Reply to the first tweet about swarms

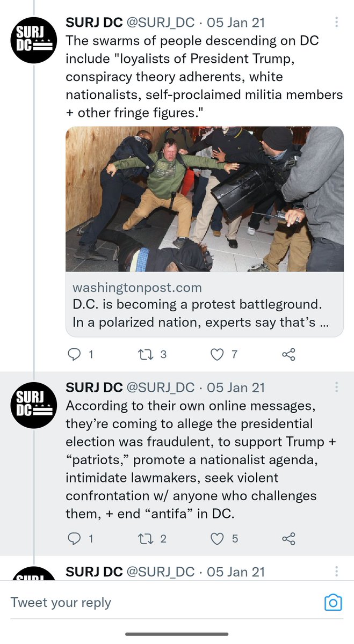tap(74, 354)
